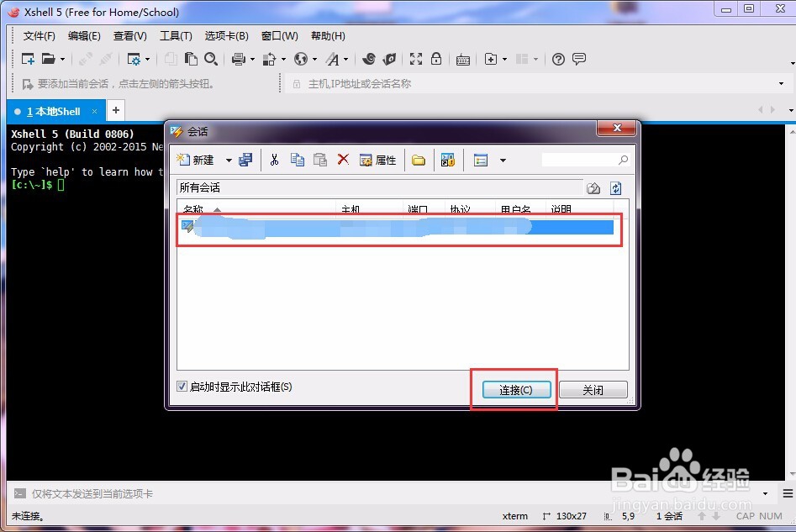Click the 仅将文本发送到当前选项卡 compose bar
The height and width of the screenshot is (532, 796).
(x=386, y=493)
